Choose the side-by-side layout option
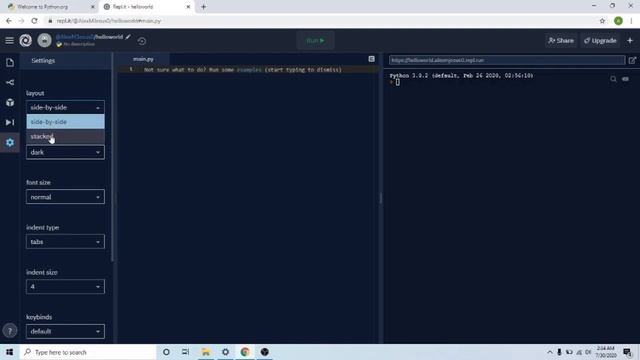Image resolution: width=640 pixels, height=360 pixels. coord(65,122)
